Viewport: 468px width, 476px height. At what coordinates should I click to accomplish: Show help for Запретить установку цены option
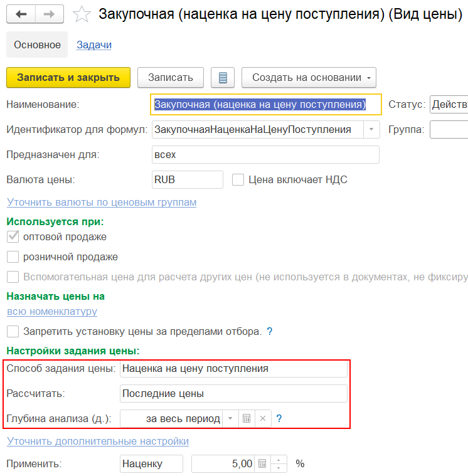coord(270,331)
